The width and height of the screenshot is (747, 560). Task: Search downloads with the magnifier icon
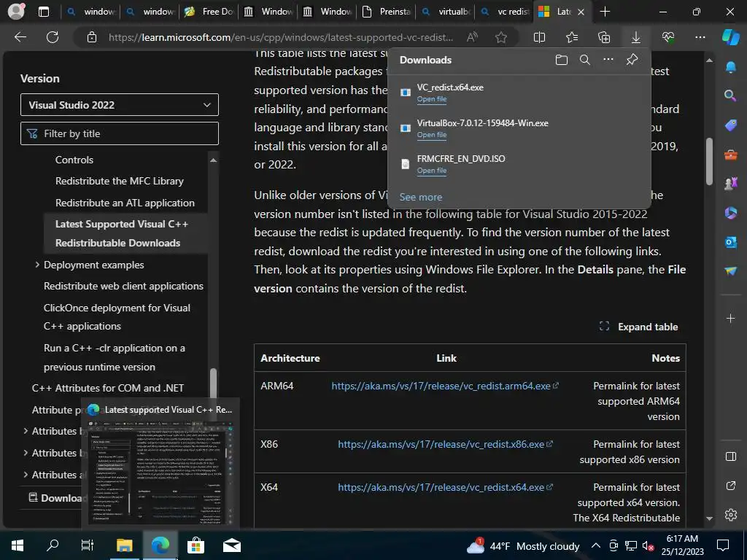click(x=585, y=60)
